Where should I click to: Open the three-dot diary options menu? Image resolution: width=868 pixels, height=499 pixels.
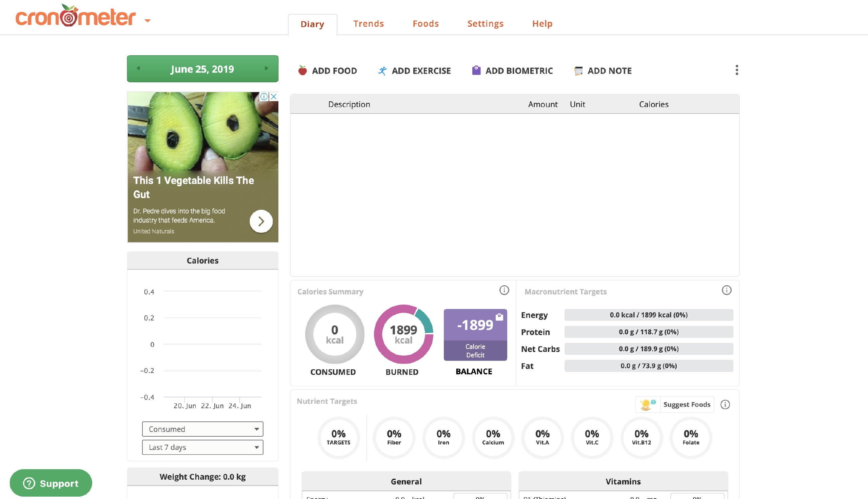(x=736, y=70)
